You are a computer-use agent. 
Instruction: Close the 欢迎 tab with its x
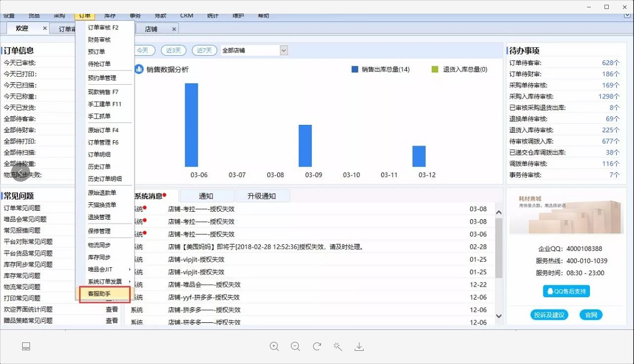pos(45,28)
